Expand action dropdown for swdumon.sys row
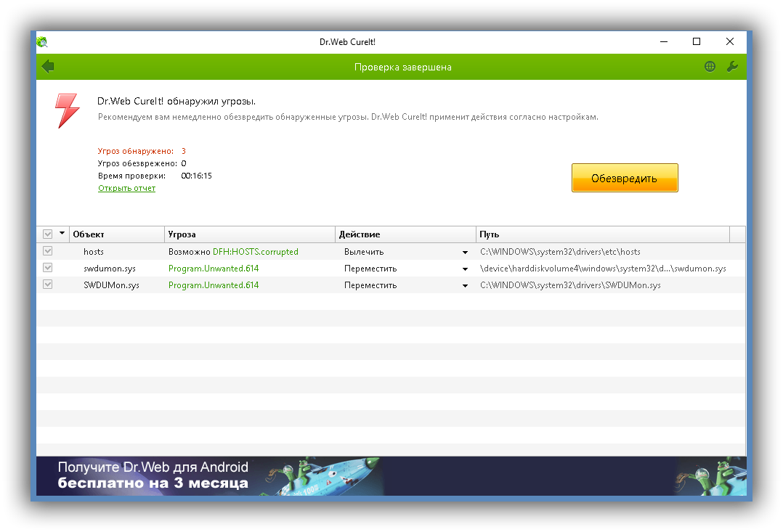 tap(465, 269)
